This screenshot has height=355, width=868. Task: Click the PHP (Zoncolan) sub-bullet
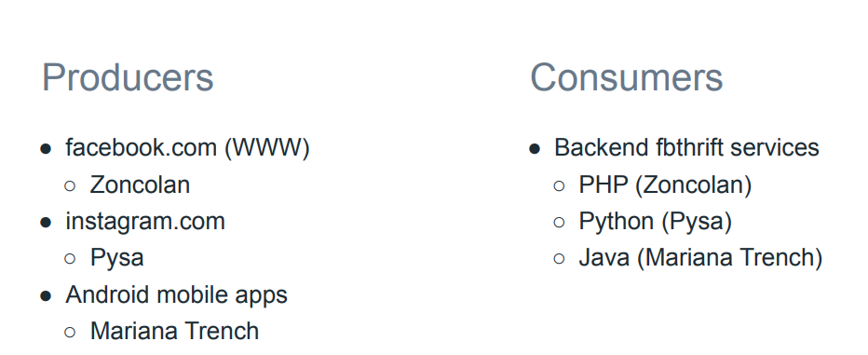pyautogui.click(x=665, y=185)
